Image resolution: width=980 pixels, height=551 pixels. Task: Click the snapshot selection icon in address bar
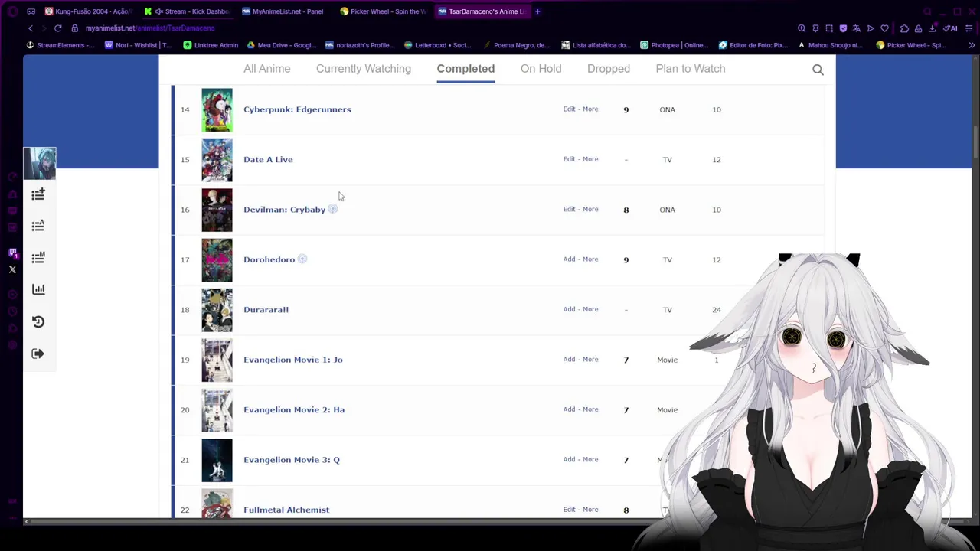point(829,28)
